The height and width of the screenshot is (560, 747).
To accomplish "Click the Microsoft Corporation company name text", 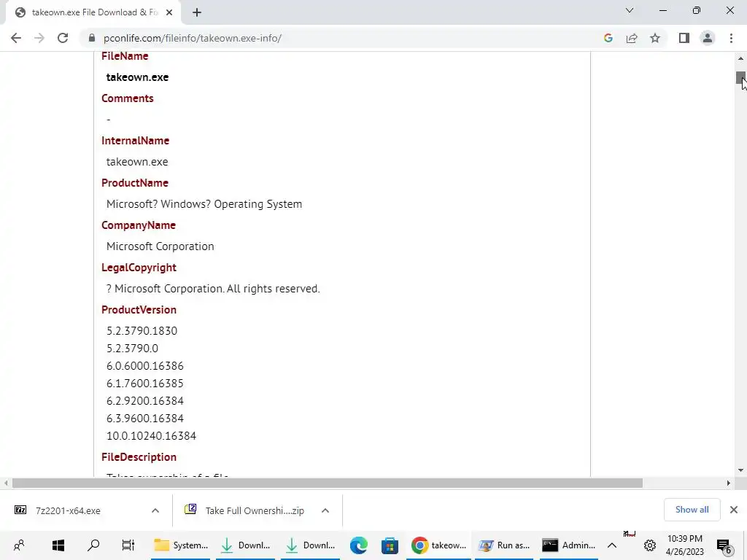I will click(x=160, y=246).
